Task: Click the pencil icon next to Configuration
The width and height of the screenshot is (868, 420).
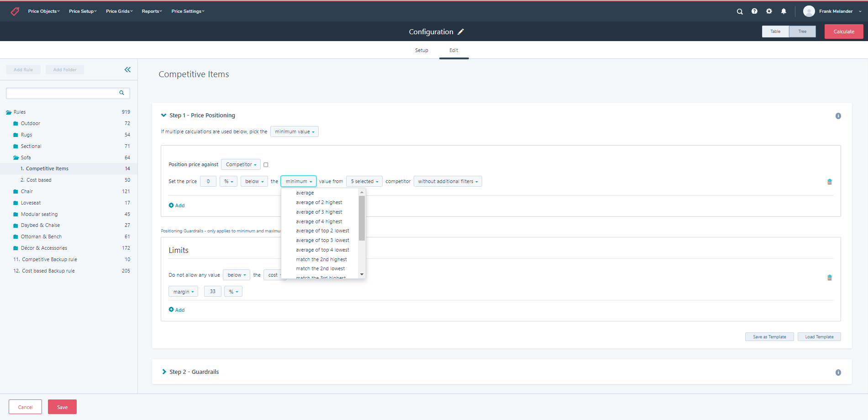Action: 461,31
